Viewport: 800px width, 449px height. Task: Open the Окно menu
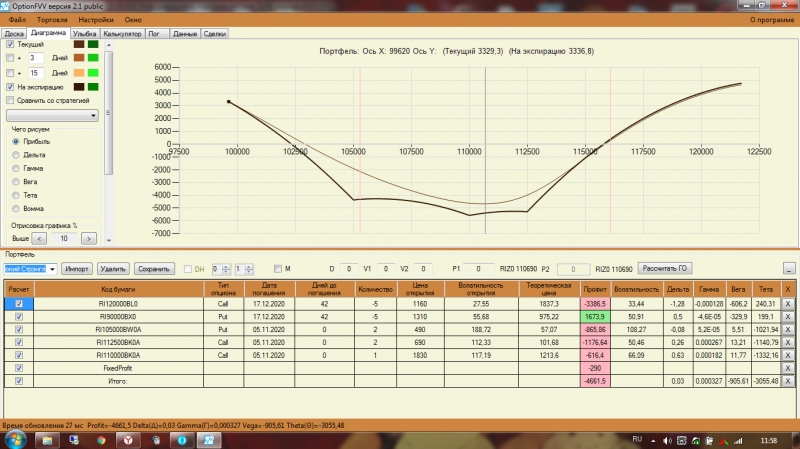133,20
